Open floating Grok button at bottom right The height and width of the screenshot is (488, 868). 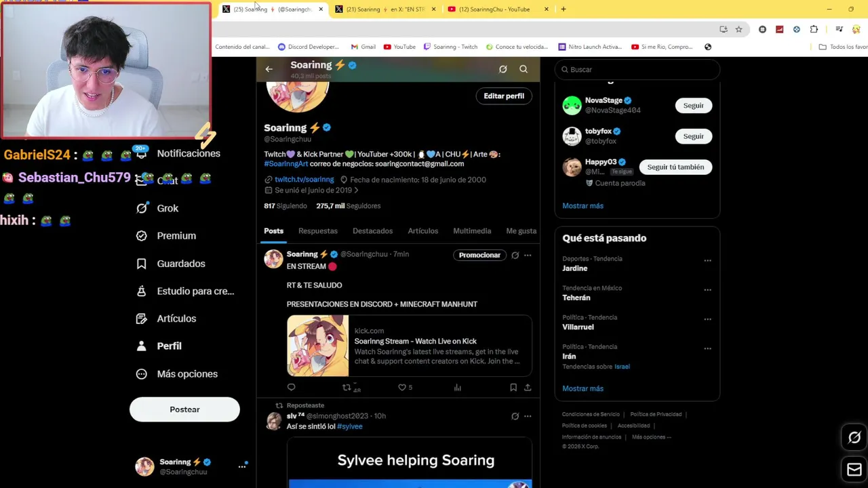point(854,438)
